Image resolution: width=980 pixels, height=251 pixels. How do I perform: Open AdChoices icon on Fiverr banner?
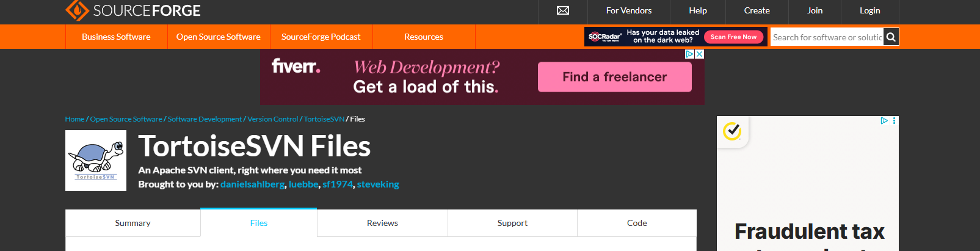(690, 54)
